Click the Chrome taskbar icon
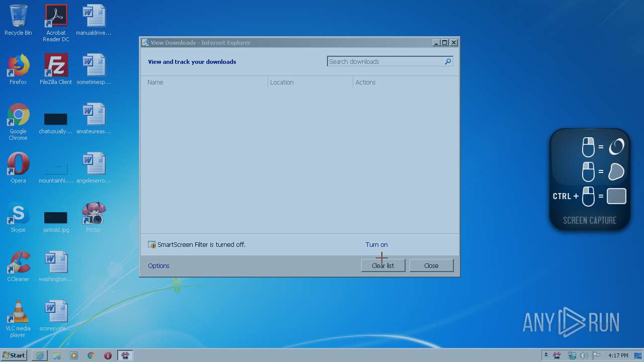 point(91,355)
